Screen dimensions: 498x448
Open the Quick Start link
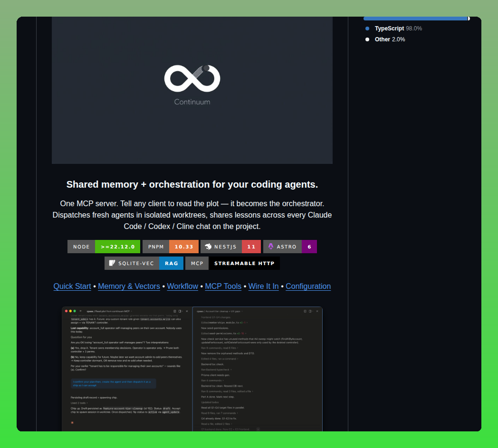click(72, 286)
